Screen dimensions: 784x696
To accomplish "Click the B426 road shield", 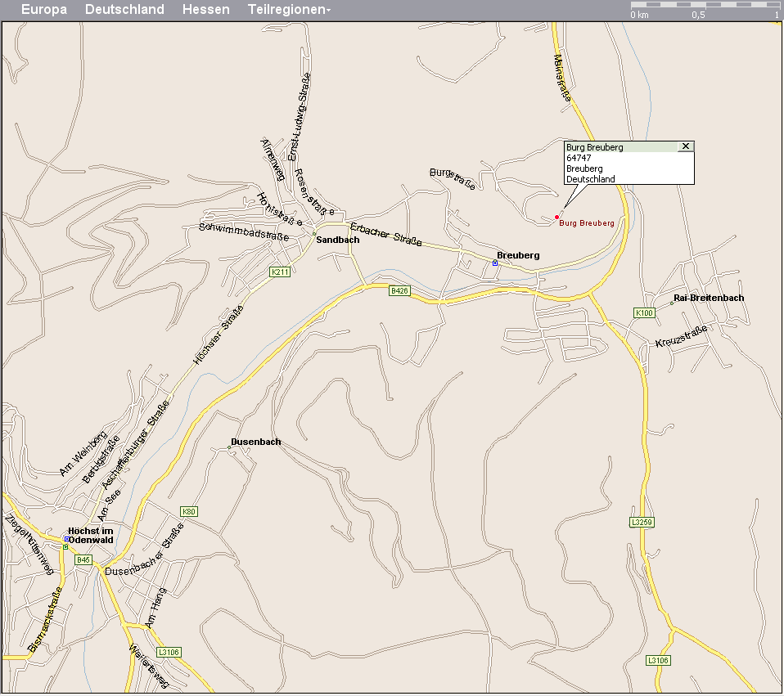I will tap(399, 290).
